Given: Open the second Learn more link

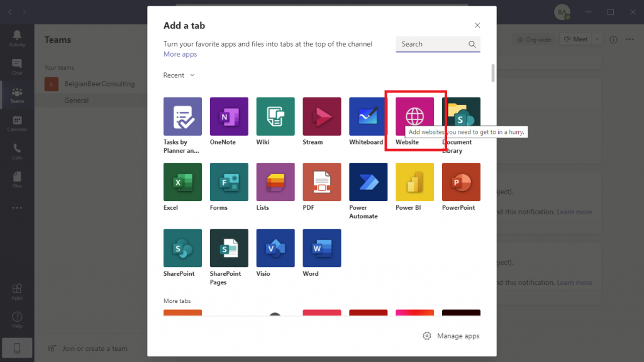Looking at the screenshot, I should (574, 282).
